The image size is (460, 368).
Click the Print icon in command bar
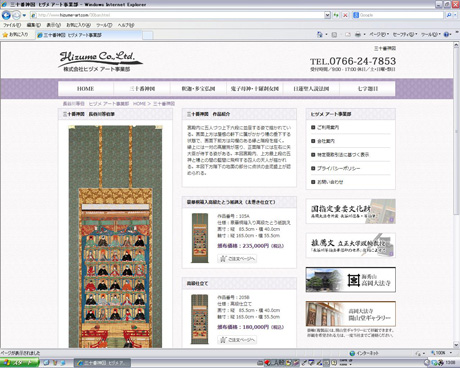[358, 34]
